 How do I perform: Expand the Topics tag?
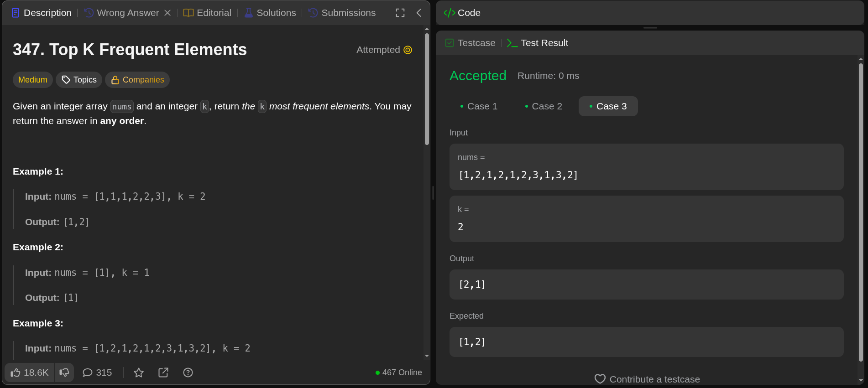tap(79, 80)
